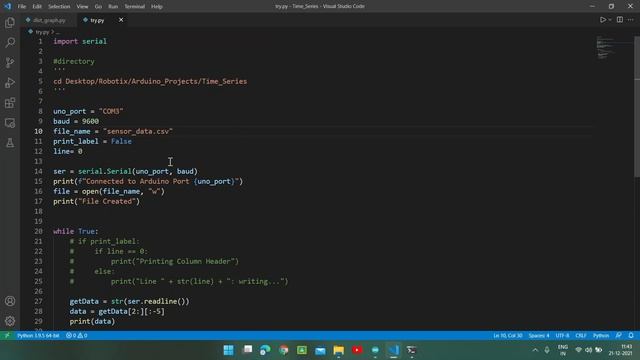Click the serial.Serial(uno_port, baud) line
640x360 pixels.
coord(125,171)
